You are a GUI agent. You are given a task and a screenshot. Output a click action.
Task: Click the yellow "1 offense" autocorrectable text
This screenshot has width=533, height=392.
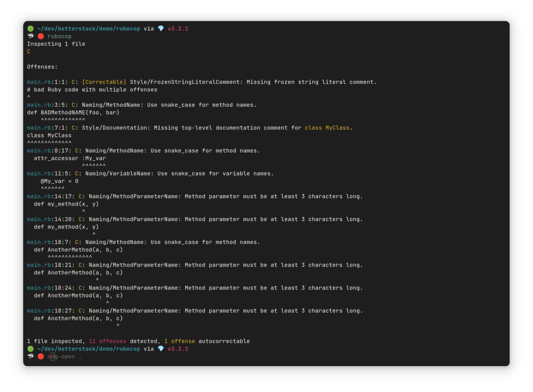tap(179, 341)
